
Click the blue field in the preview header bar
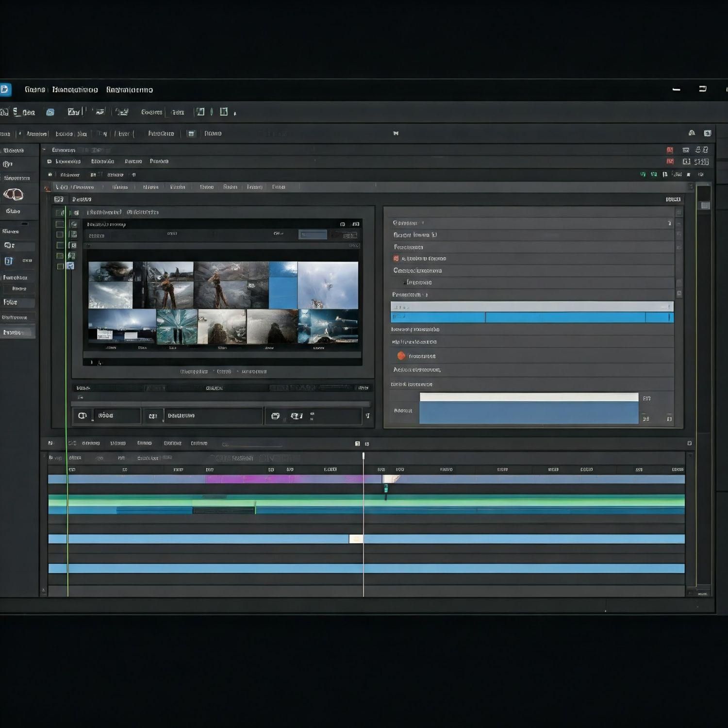313,235
